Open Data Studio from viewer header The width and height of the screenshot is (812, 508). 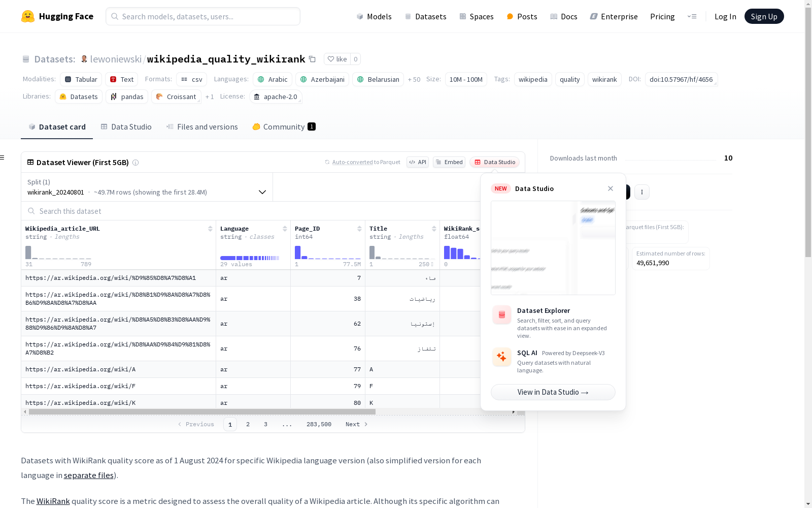[495, 162]
